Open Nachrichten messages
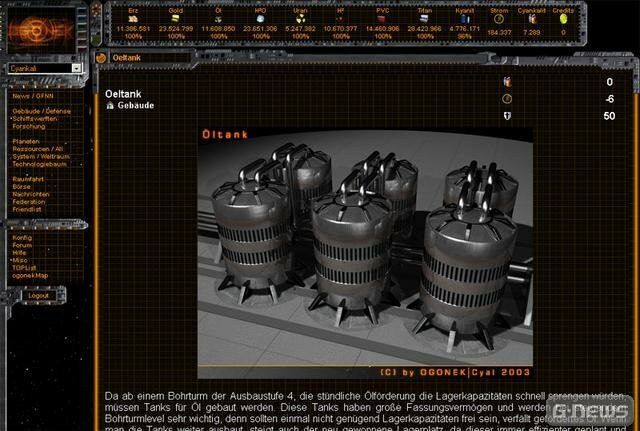This screenshot has width=640, height=431. tap(31, 194)
